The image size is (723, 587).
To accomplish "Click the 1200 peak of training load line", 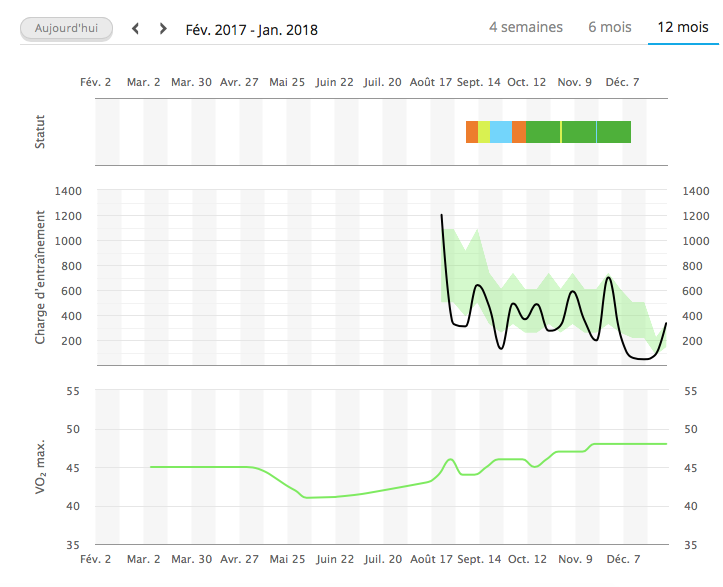I will click(x=442, y=215).
